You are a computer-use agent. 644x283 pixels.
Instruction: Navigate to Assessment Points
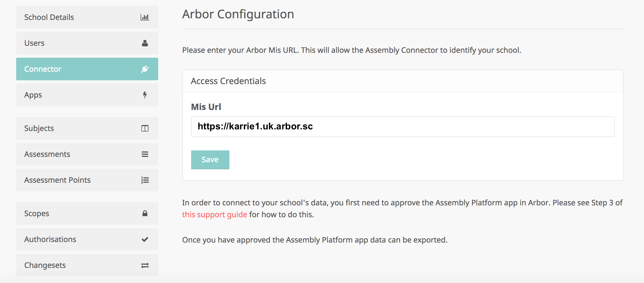[x=57, y=180]
